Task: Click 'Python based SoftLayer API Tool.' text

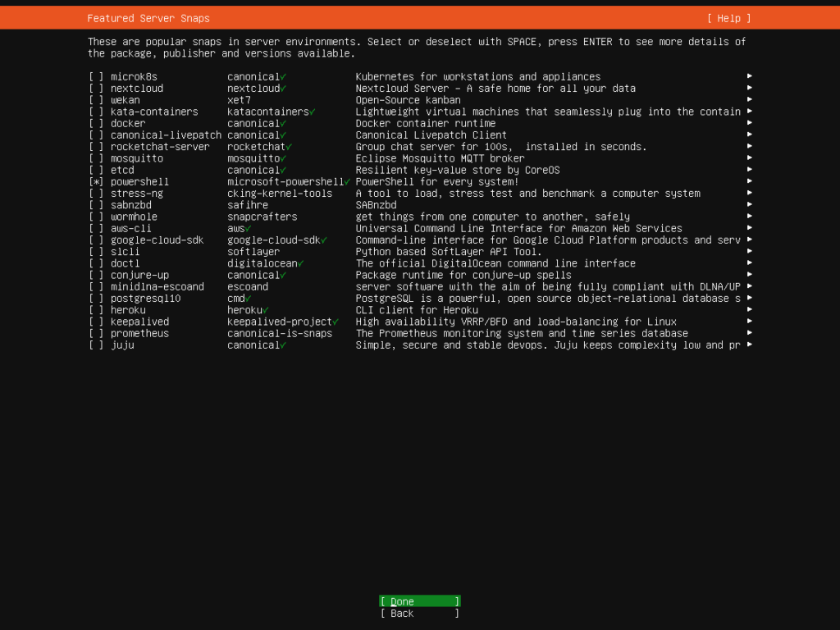Action: click(x=449, y=252)
